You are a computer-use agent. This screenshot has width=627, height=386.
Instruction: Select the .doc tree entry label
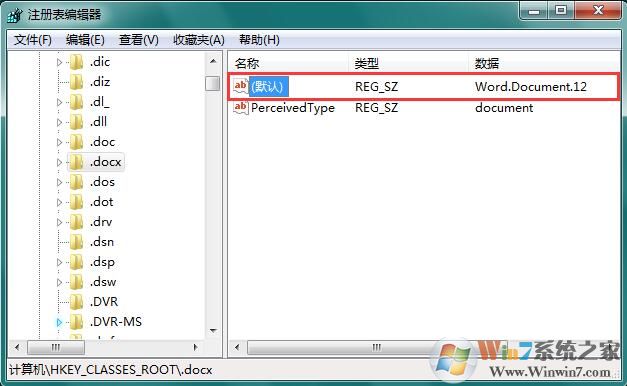coord(102,142)
